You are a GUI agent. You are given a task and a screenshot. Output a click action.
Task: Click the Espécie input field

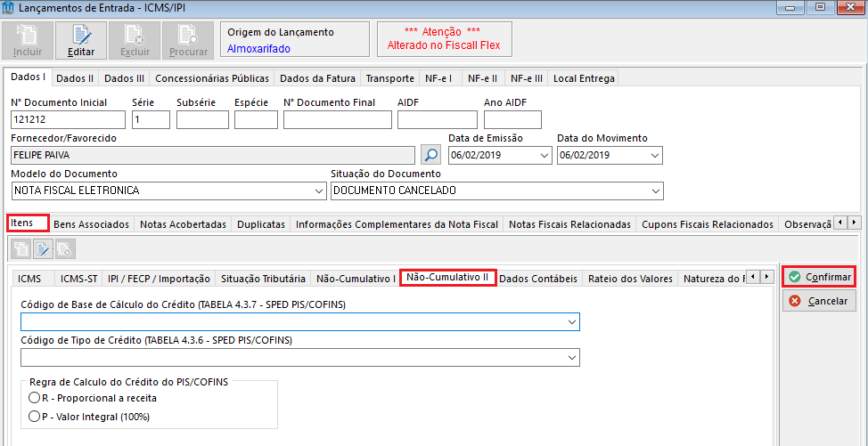(257, 119)
